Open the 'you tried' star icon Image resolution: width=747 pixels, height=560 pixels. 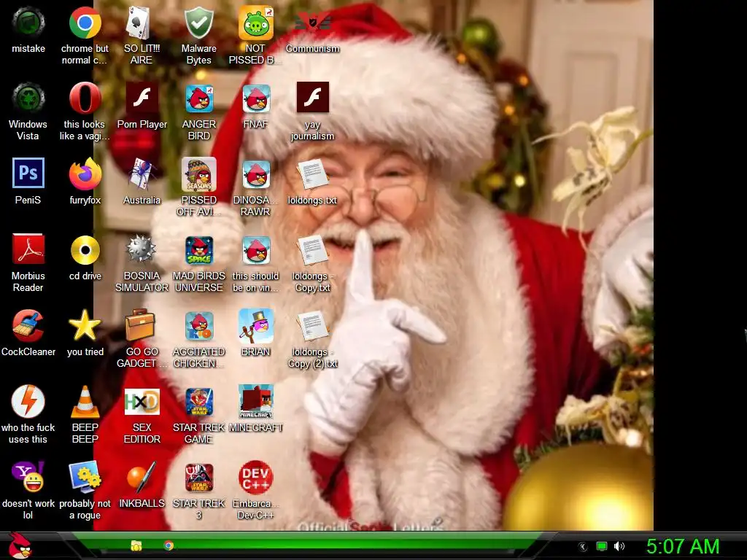pyautogui.click(x=85, y=324)
